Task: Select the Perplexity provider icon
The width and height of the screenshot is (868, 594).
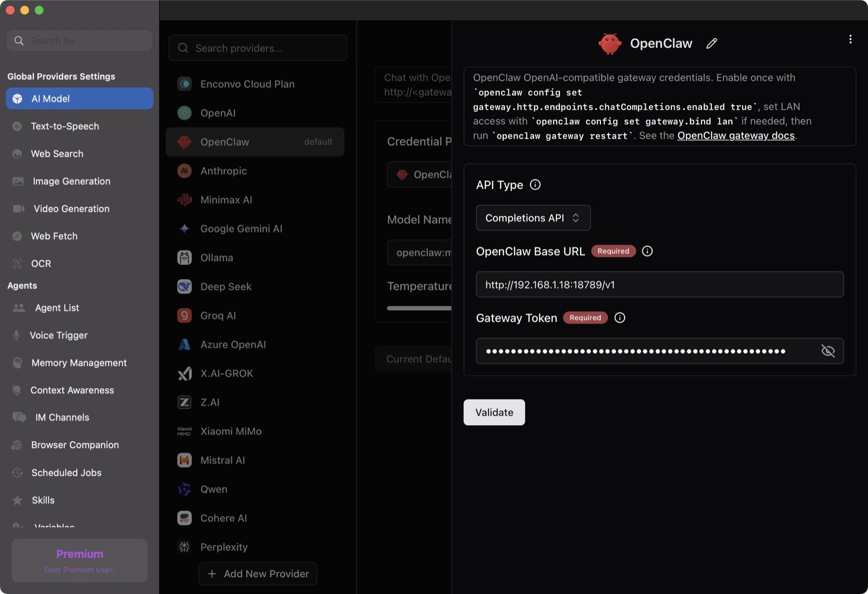Action: (184, 547)
